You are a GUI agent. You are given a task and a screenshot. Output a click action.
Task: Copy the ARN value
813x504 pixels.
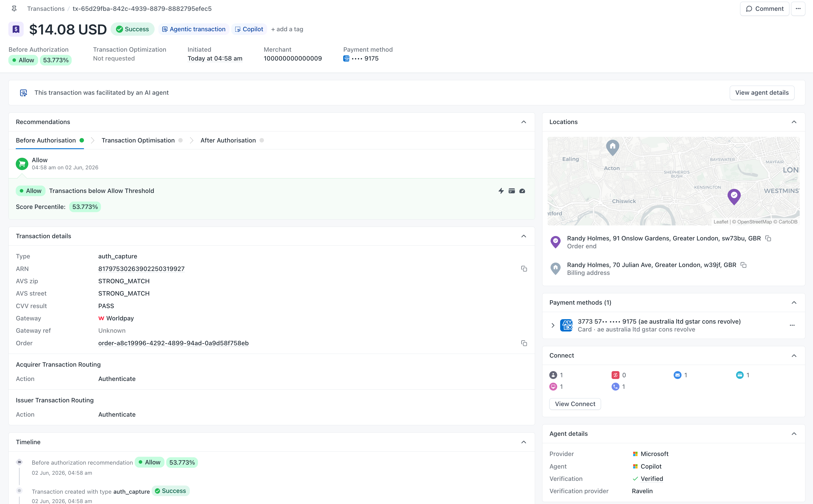click(524, 269)
